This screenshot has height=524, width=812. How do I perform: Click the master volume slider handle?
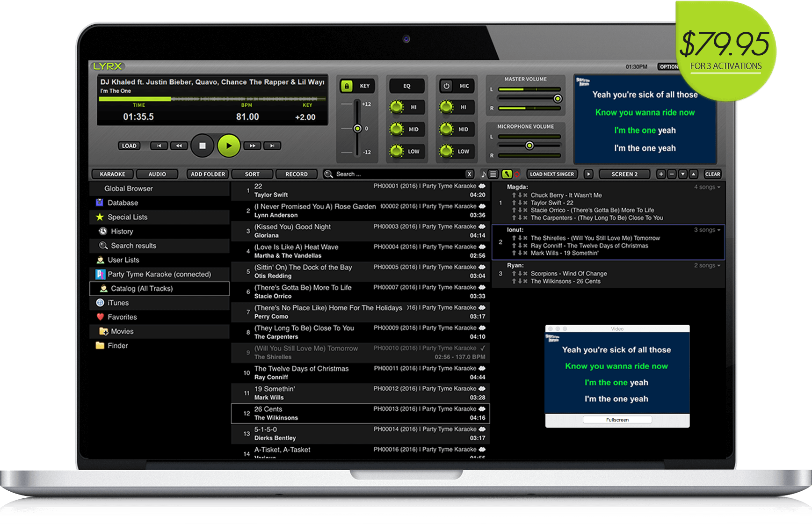[558, 99]
